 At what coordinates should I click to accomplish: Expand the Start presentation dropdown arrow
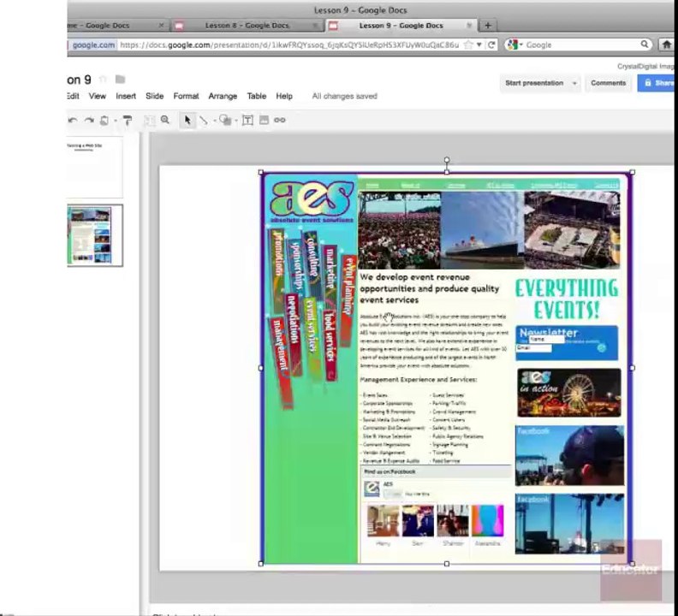click(574, 83)
